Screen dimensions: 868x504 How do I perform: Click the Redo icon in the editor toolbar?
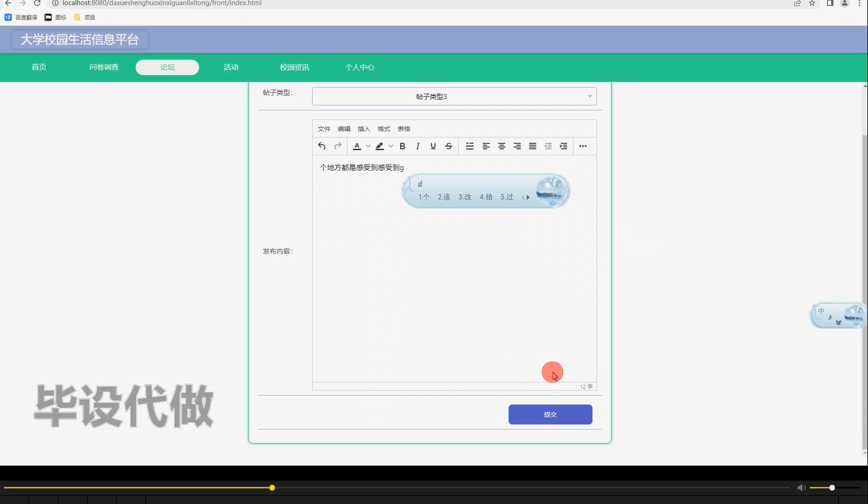337,146
